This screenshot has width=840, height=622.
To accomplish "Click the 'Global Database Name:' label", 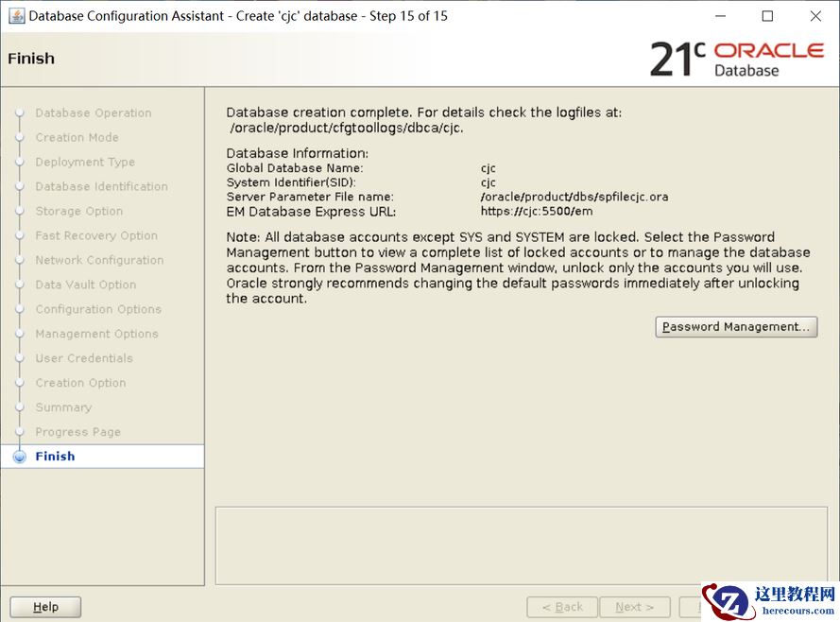I will 295,168.
